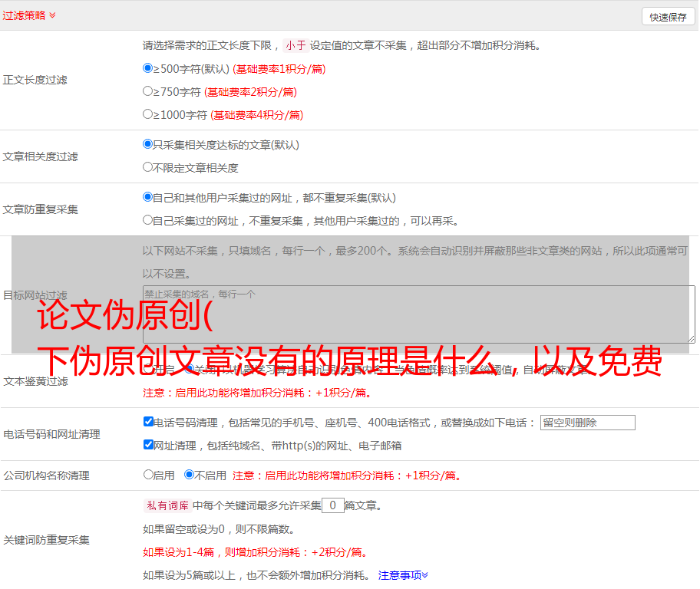Screen dimensions: 700x589
Task: Choose 不限定文章相关度 radio button
Action: tap(148, 167)
